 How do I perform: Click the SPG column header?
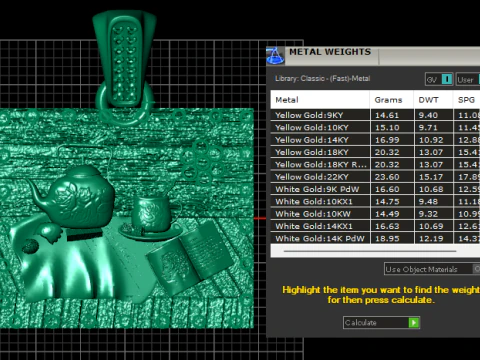467,100
